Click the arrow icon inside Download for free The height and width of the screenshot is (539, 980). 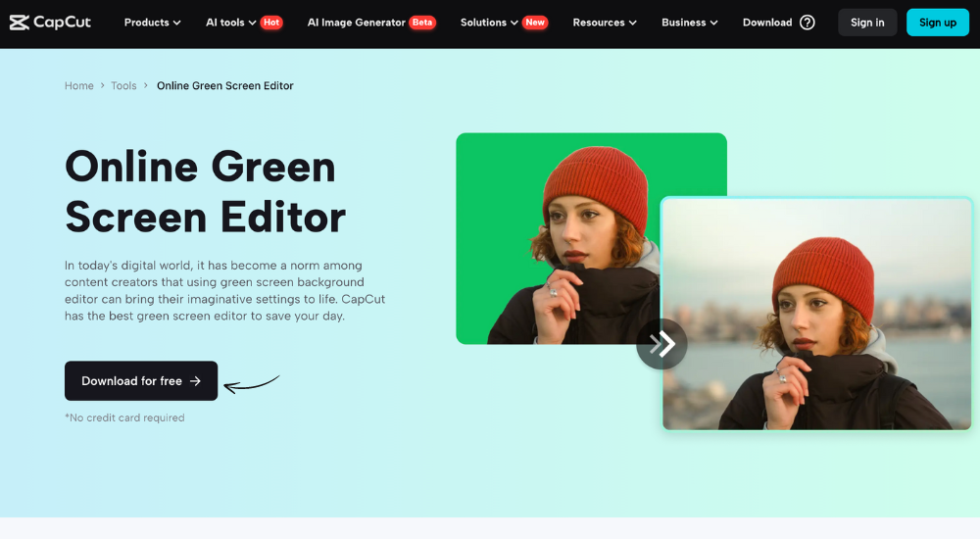point(196,381)
